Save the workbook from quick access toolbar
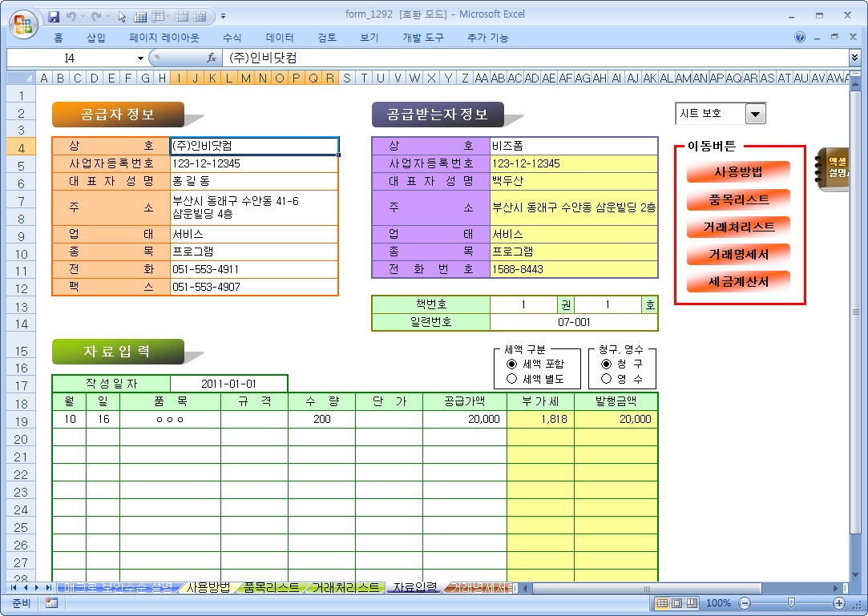Viewport: 868px width, 616px height. [54, 16]
